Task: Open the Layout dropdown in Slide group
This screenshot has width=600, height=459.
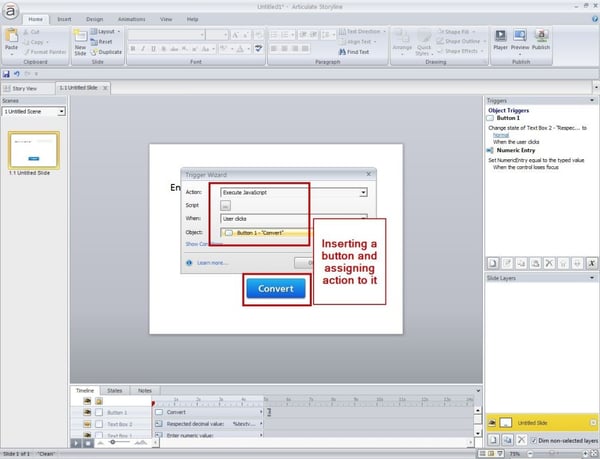Action: click(106, 31)
